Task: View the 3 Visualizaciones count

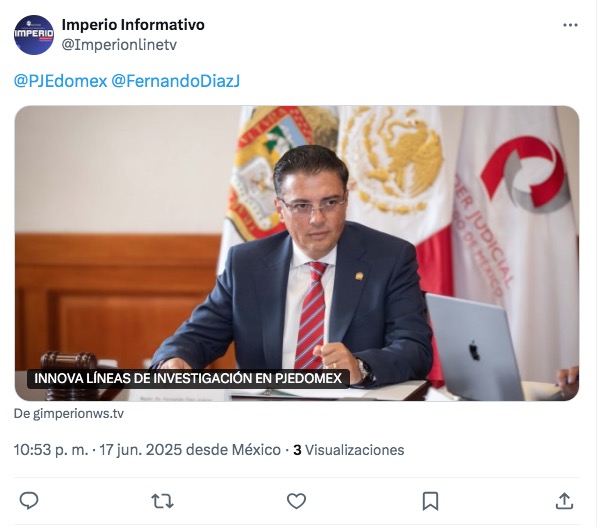Action: 349,450
